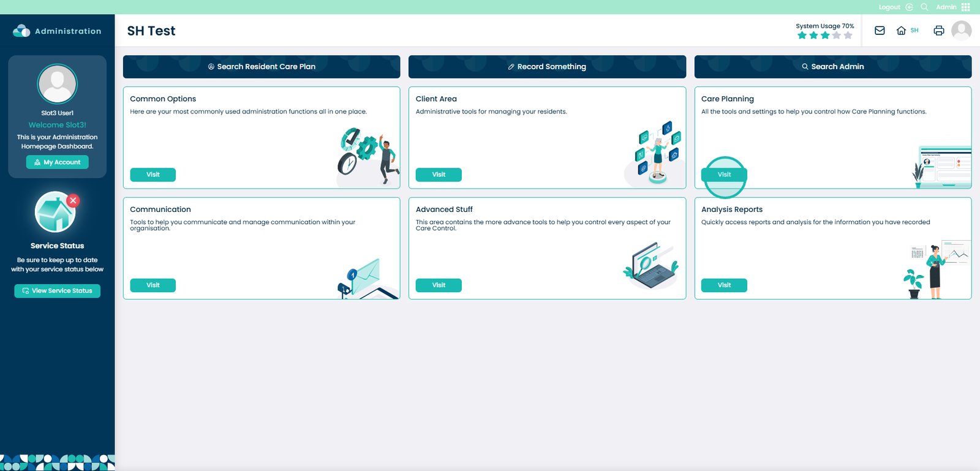The image size is (980, 471).
Task: Visit the Analysis Reports section
Action: coord(724,285)
